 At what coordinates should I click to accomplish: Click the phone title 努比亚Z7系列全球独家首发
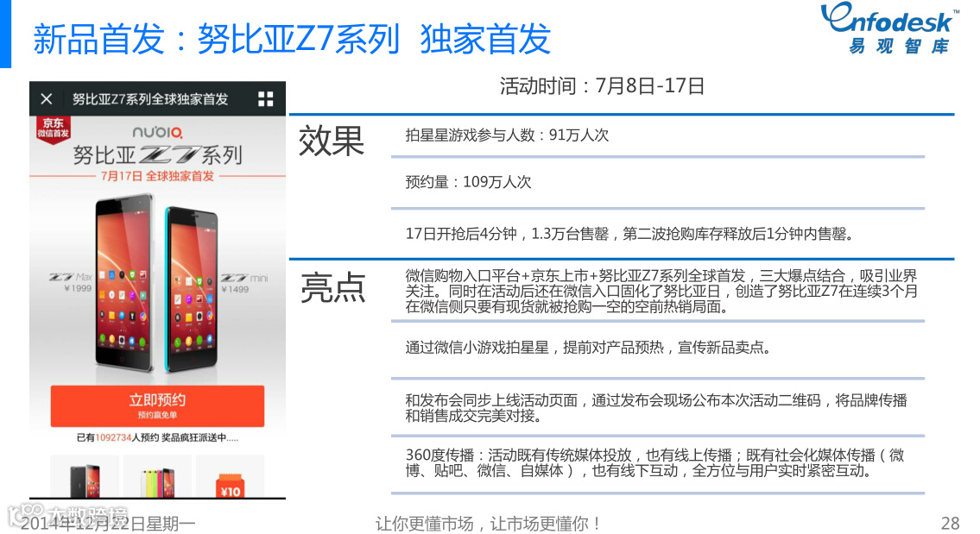coord(150,98)
